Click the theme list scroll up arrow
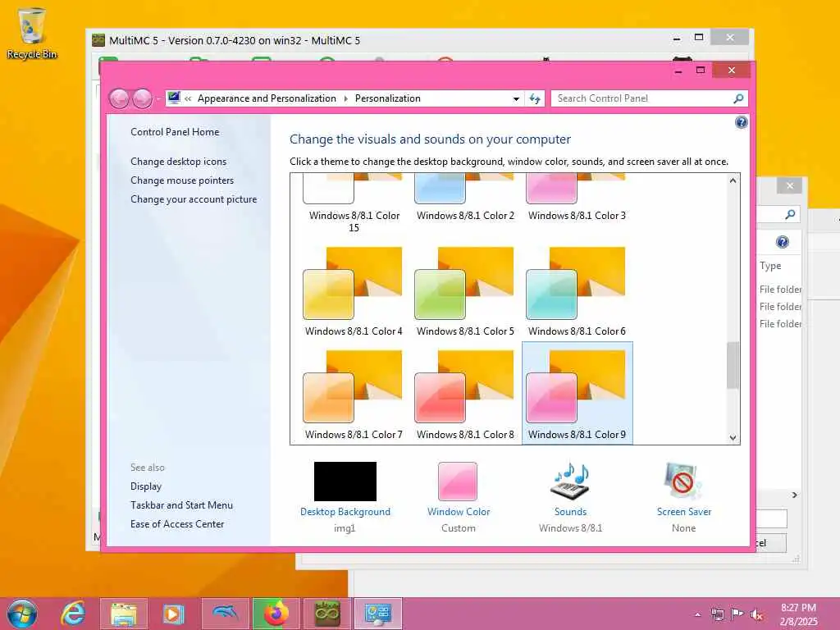Screen dimensions: 840x630 (733, 180)
